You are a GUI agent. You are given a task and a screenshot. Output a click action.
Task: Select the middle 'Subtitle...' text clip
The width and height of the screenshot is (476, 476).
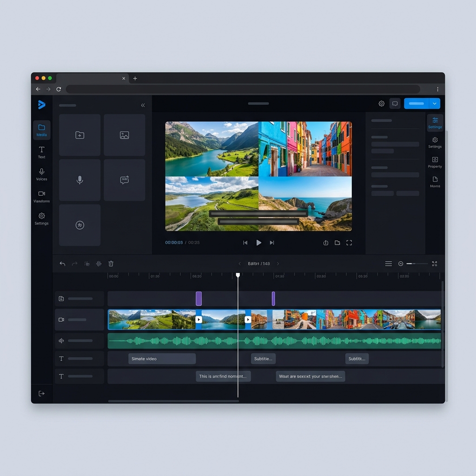tap(263, 358)
